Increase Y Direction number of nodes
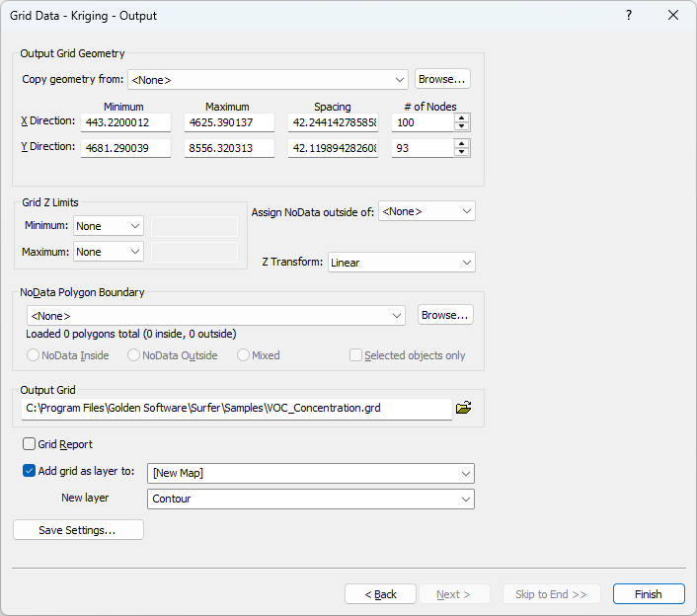 (x=462, y=144)
